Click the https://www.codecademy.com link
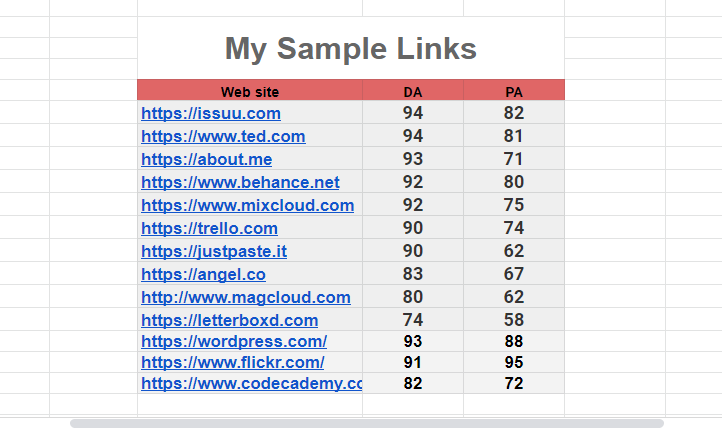722x428 pixels. click(x=251, y=383)
